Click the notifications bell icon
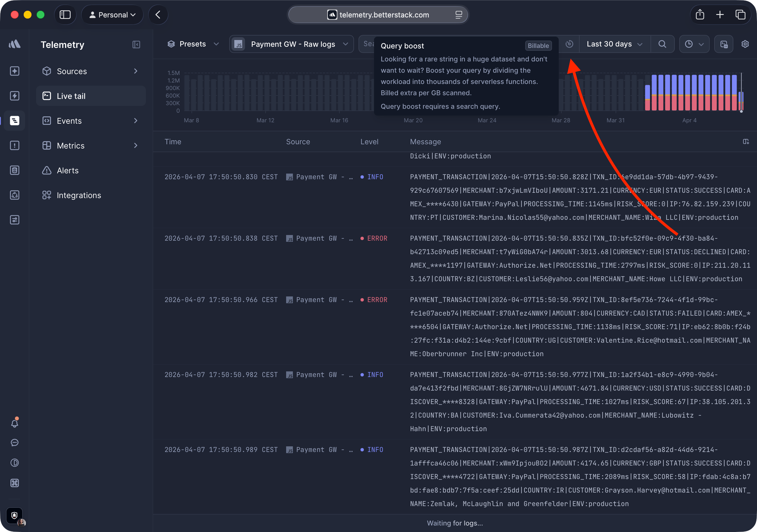757x532 pixels. pyautogui.click(x=15, y=423)
